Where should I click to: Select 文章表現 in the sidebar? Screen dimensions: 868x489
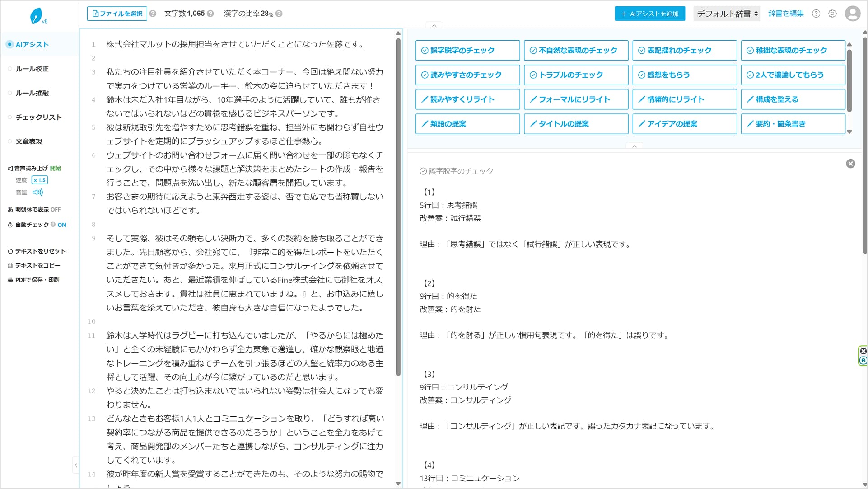tap(29, 141)
